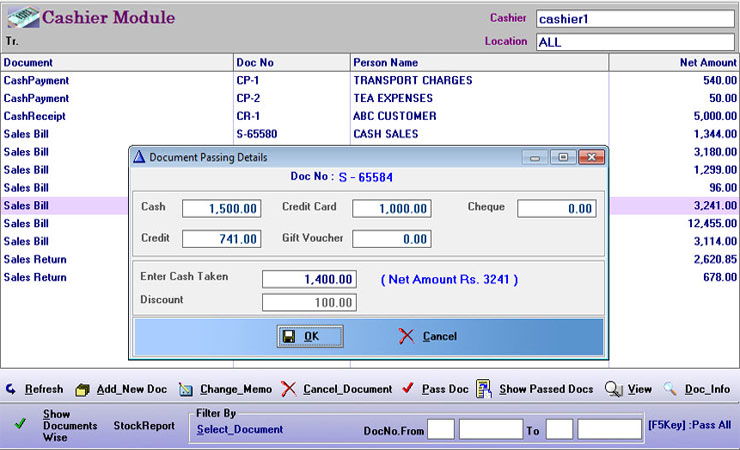Click the last wide To number box
740x450 pixels.
tap(609, 429)
